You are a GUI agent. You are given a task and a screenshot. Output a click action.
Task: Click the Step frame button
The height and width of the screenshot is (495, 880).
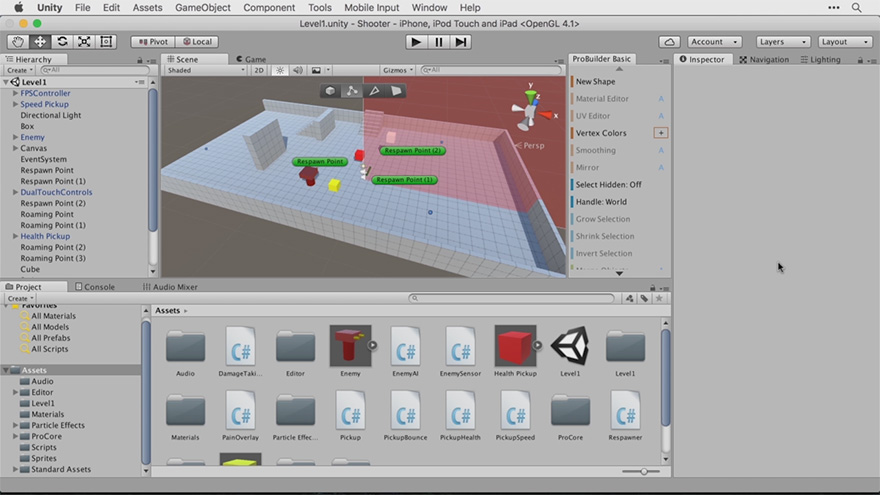click(x=460, y=42)
